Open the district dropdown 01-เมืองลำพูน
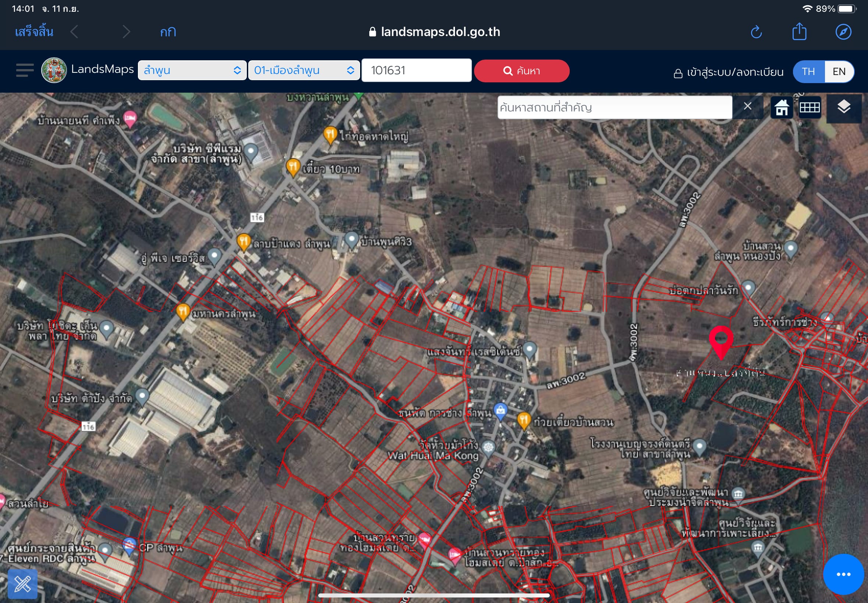The image size is (868, 603). (304, 70)
